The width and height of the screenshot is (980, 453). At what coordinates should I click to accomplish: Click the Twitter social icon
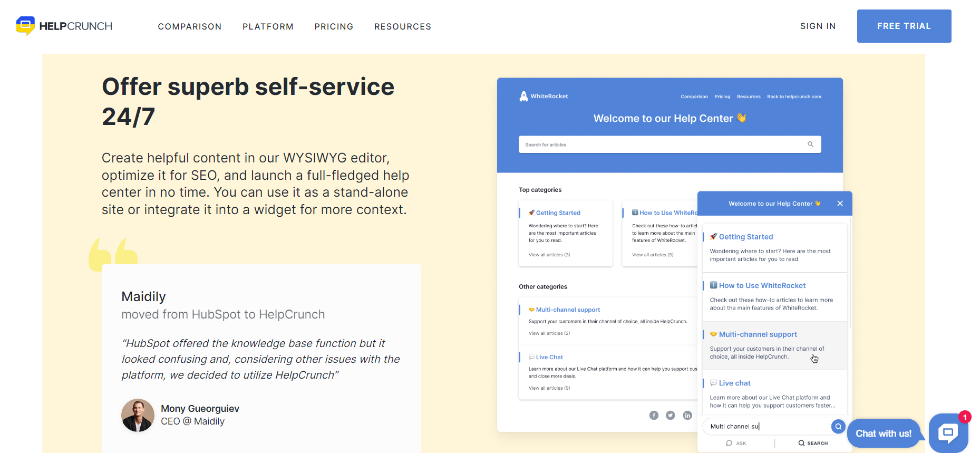(x=671, y=415)
